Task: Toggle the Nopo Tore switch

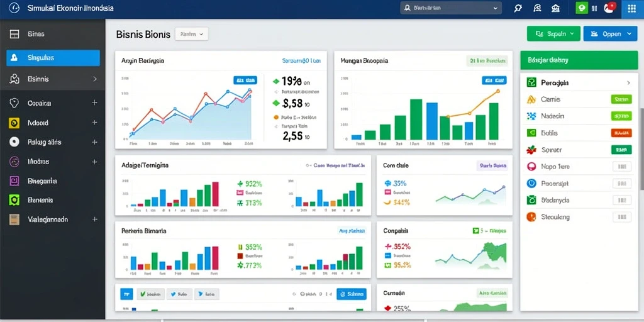Action: (x=621, y=166)
